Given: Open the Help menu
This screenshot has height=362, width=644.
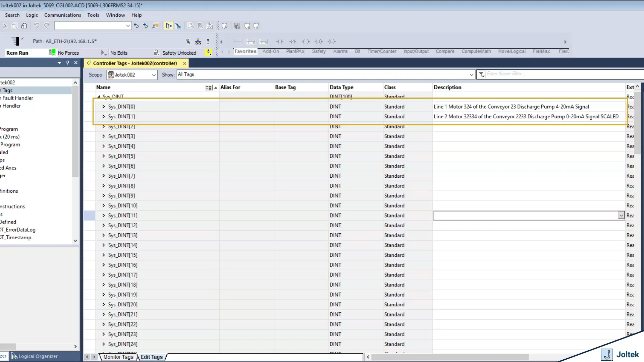Looking at the screenshot, I should pos(137,15).
